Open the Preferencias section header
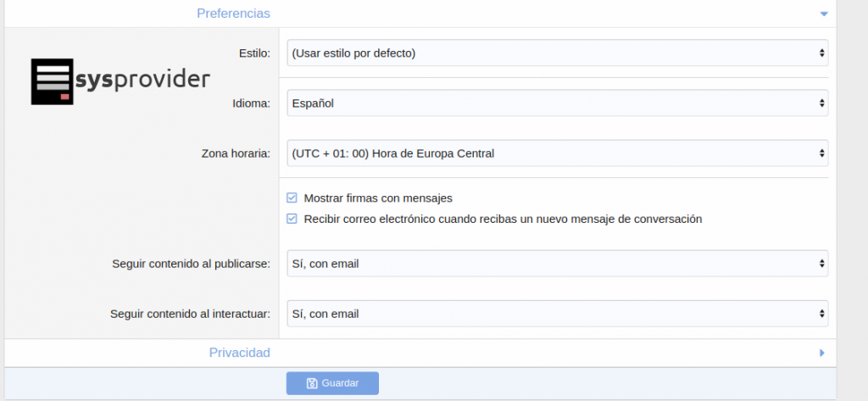This screenshot has width=868, height=401. pyautogui.click(x=233, y=14)
